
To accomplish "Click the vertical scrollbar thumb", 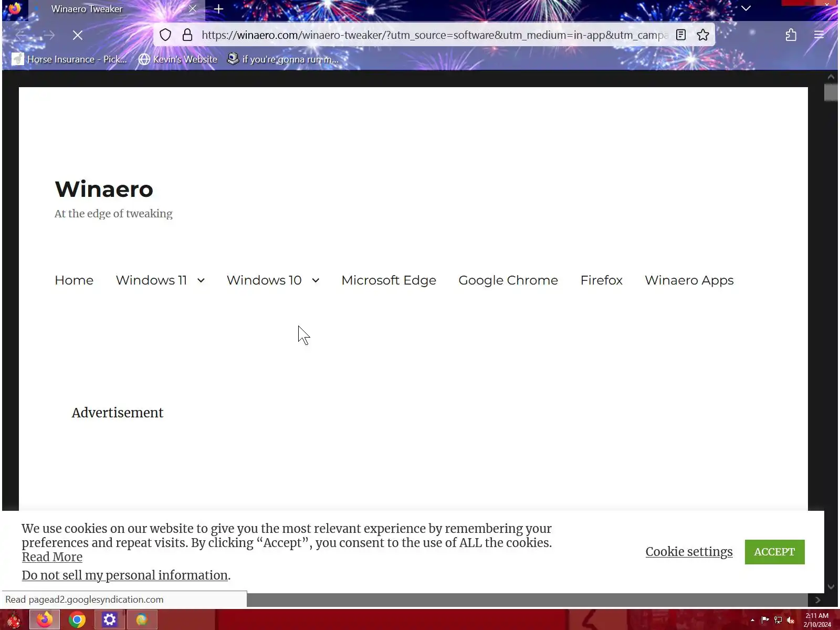I will pyautogui.click(x=831, y=92).
